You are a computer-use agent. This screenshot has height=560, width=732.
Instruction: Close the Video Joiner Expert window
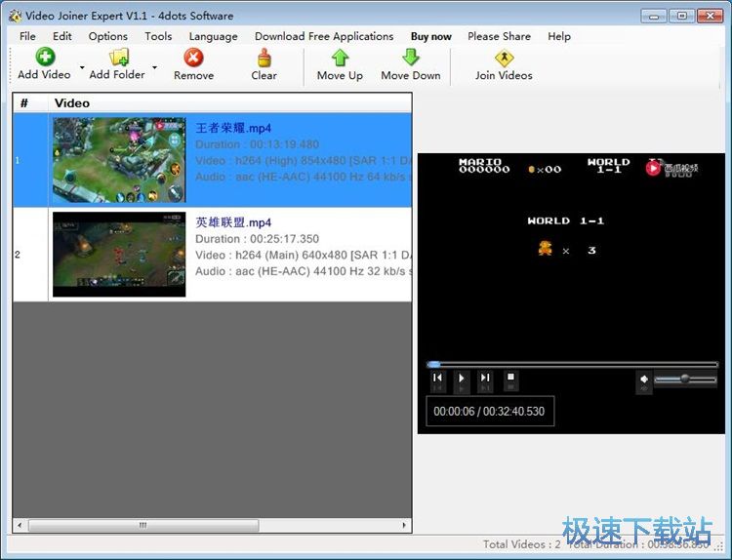(x=711, y=16)
